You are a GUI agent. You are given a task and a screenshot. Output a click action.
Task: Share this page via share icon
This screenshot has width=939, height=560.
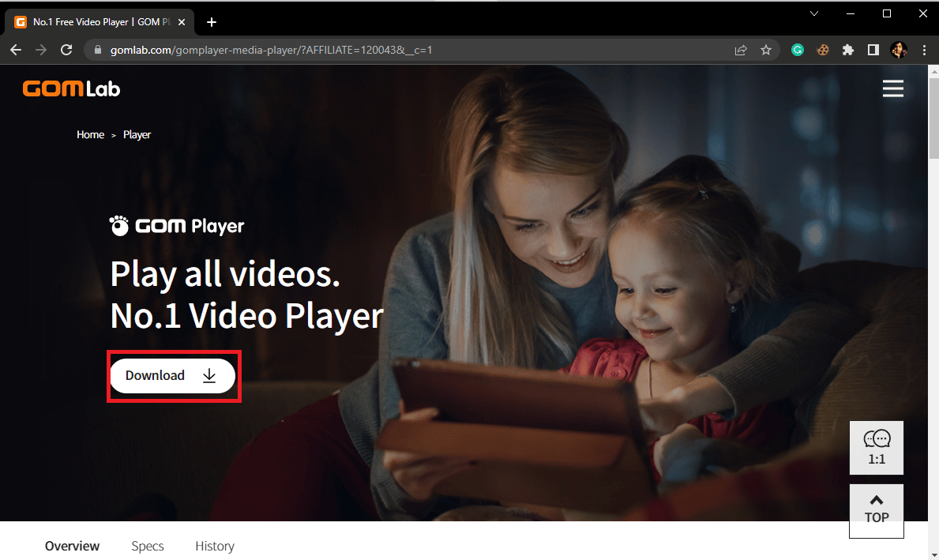pyautogui.click(x=741, y=51)
